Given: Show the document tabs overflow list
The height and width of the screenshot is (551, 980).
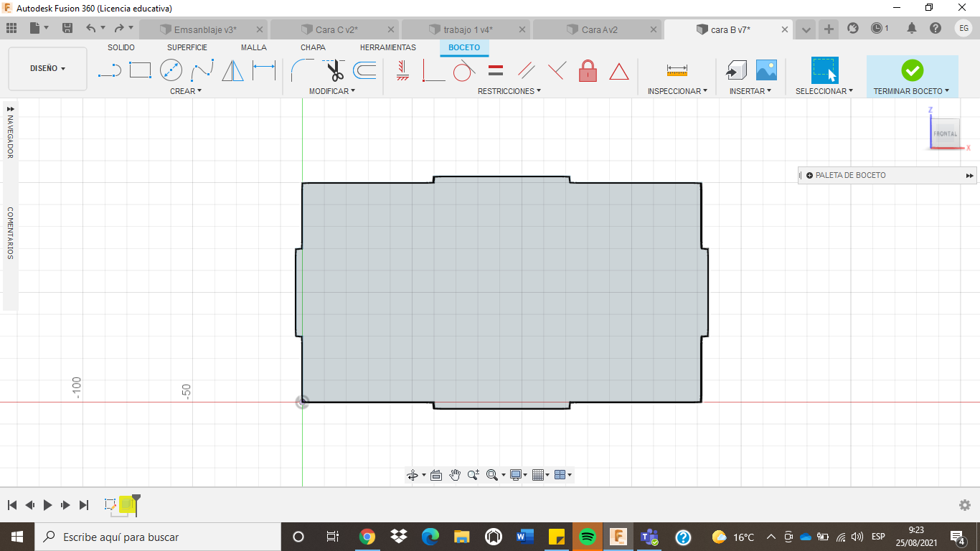Looking at the screenshot, I should coord(806,29).
